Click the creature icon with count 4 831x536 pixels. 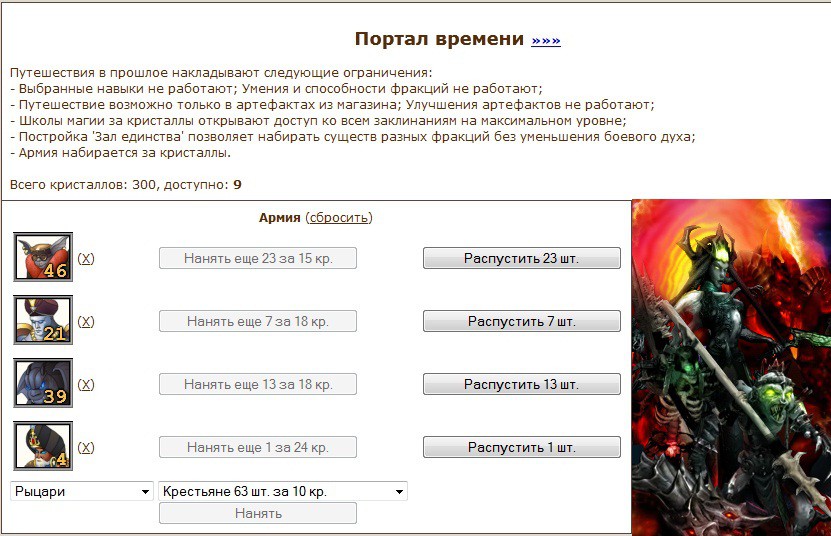[x=43, y=446]
